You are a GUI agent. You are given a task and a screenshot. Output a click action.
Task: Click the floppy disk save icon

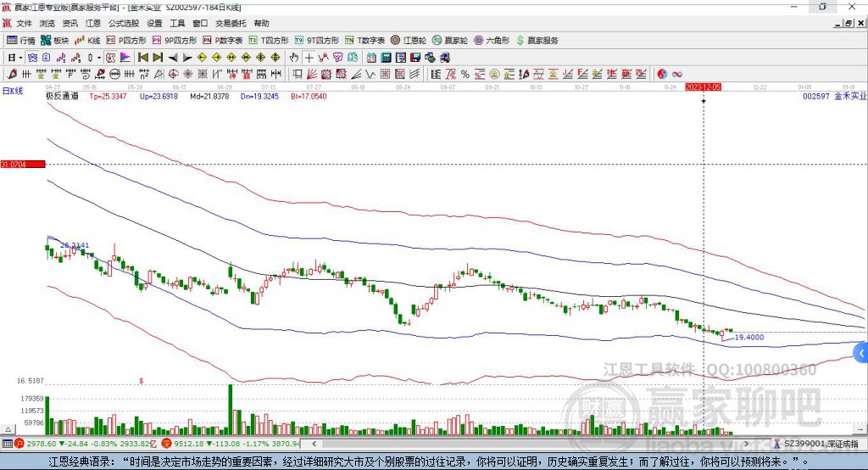click(x=415, y=58)
